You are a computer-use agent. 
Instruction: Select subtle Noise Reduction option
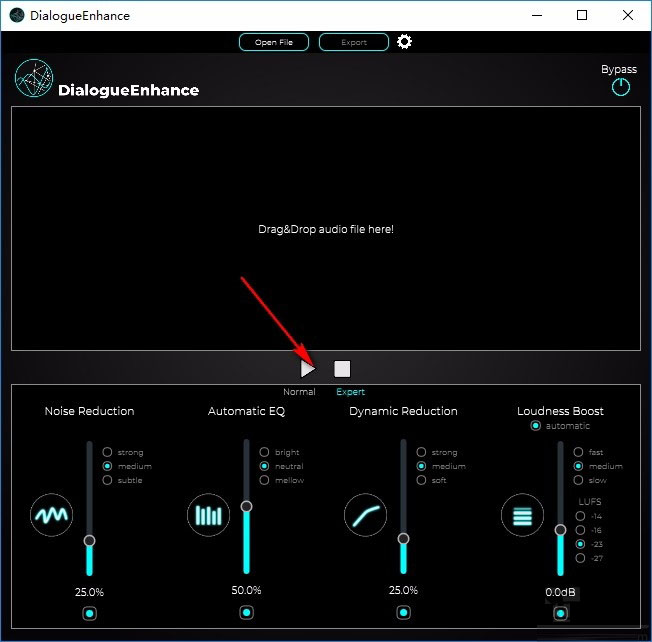click(107, 480)
